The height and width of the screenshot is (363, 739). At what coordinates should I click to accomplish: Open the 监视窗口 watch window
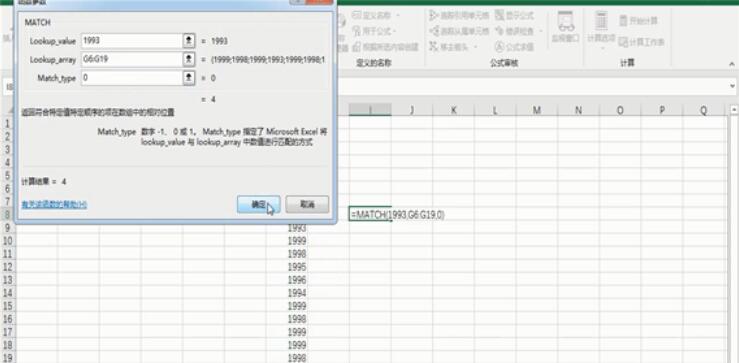point(566,27)
